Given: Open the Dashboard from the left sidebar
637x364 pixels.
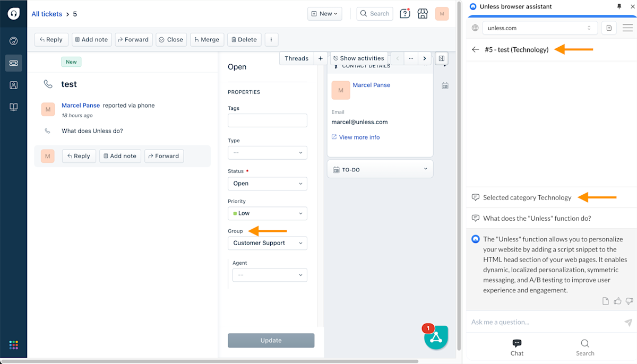Looking at the screenshot, I should click(13, 40).
